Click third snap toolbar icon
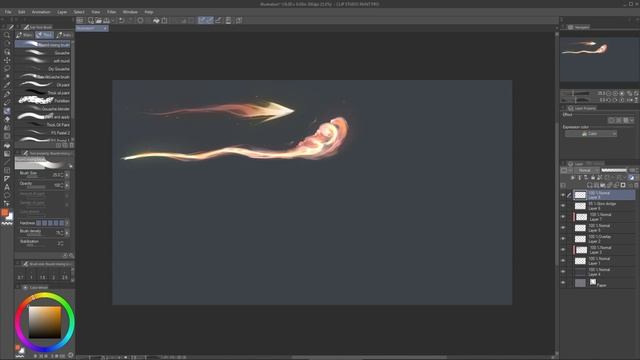 click(x=218, y=20)
